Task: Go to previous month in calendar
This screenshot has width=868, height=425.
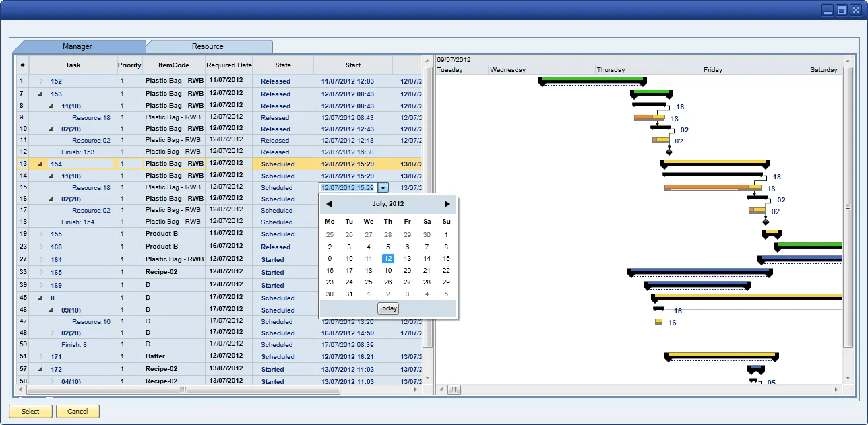Action: click(329, 204)
